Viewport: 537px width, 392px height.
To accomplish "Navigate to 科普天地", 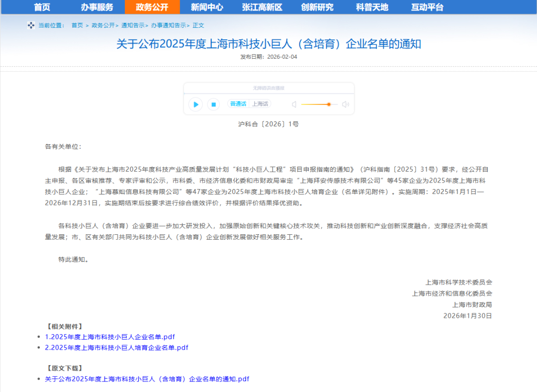I will 372,7.
